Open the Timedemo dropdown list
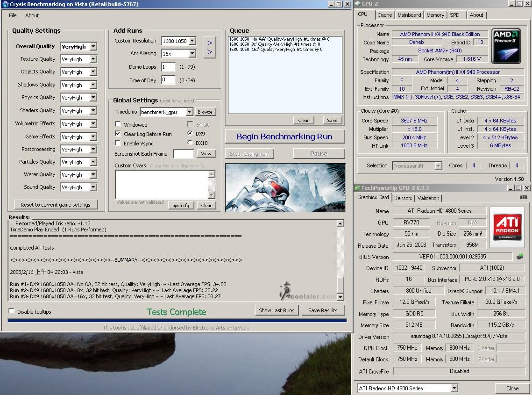 [x=189, y=112]
